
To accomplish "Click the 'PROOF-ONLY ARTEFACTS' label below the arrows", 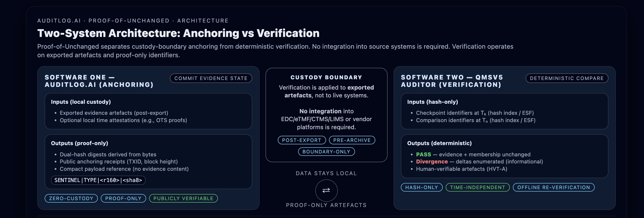I will point(326,205).
